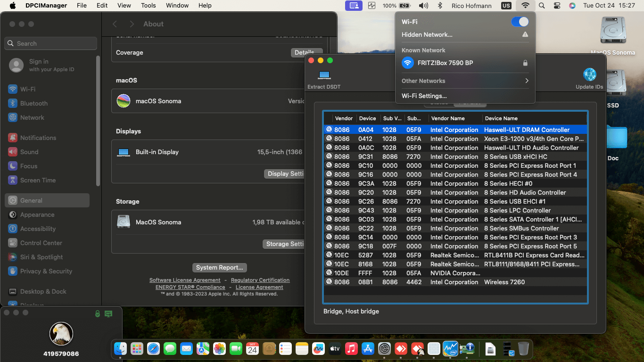Click the Search field in System Settings

click(51, 43)
